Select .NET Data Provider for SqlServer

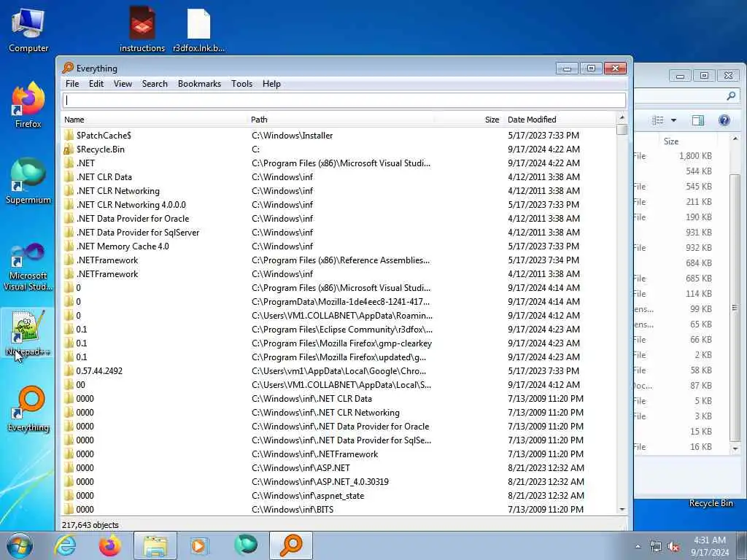(138, 233)
